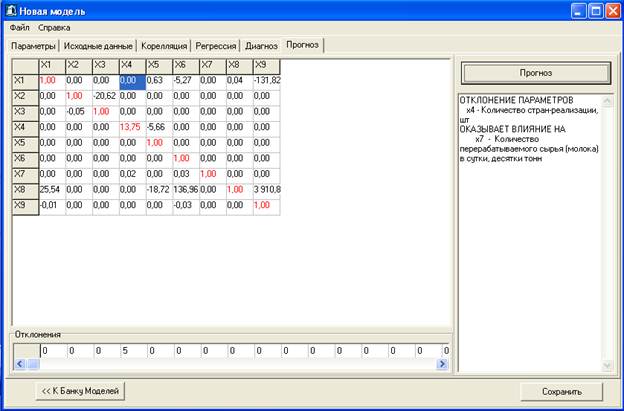This screenshot has height=411, width=624.
Task: Select the first deviation field with 0
Action: click(53, 351)
